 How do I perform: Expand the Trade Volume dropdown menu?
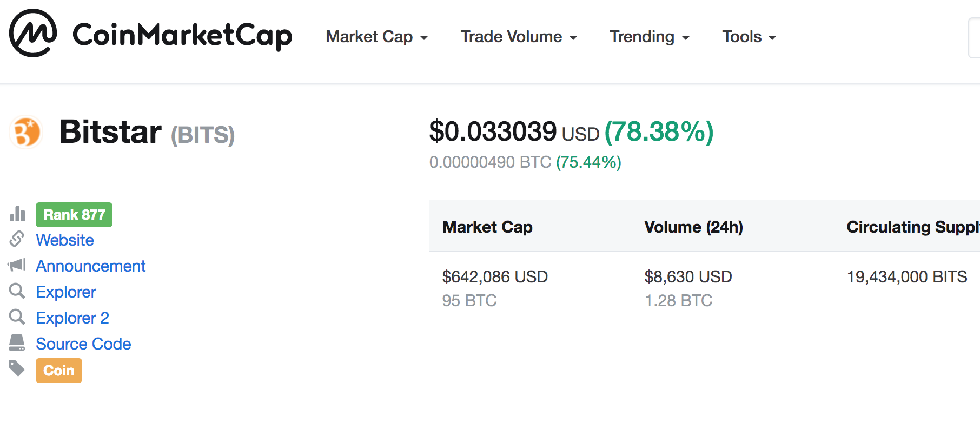(x=519, y=37)
